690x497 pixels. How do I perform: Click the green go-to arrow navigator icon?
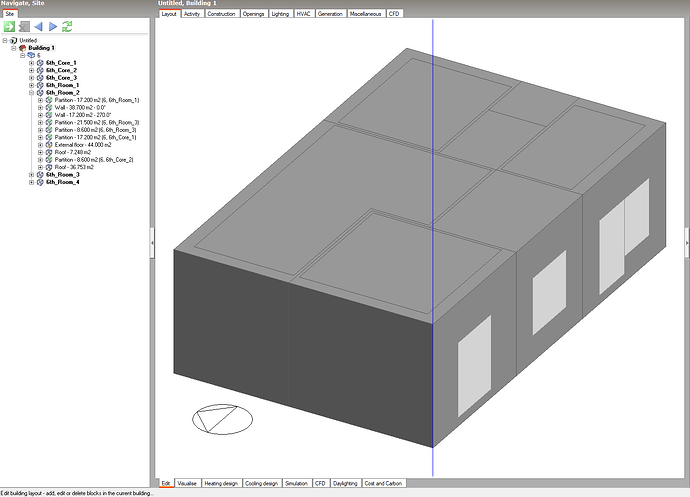(10, 26)
